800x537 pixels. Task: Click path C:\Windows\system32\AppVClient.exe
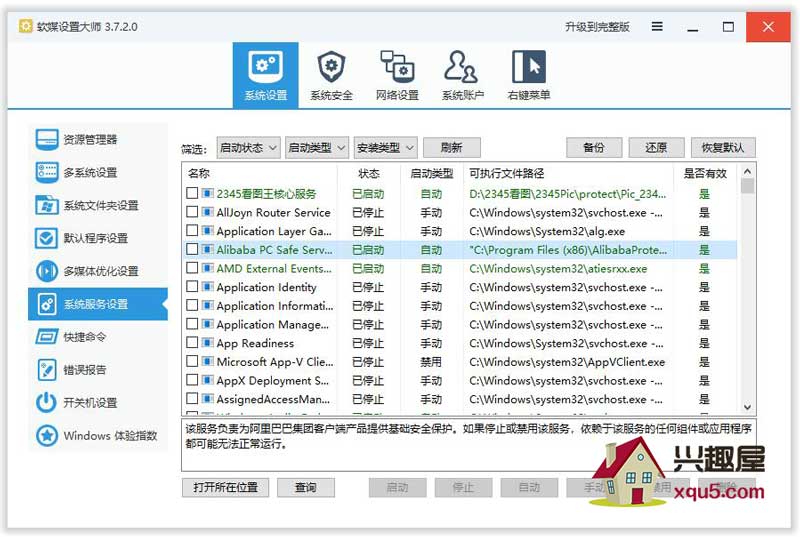pyautogui.click(x=567, y=362)
